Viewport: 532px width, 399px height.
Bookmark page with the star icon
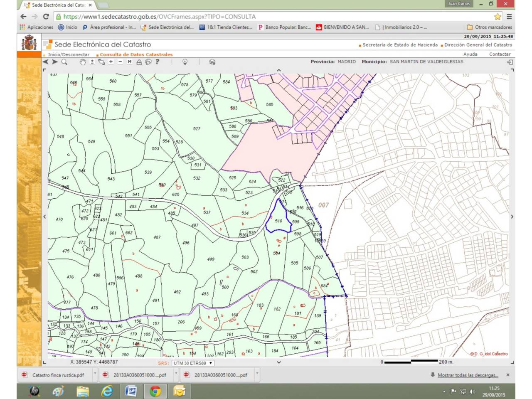pos(498,17)
